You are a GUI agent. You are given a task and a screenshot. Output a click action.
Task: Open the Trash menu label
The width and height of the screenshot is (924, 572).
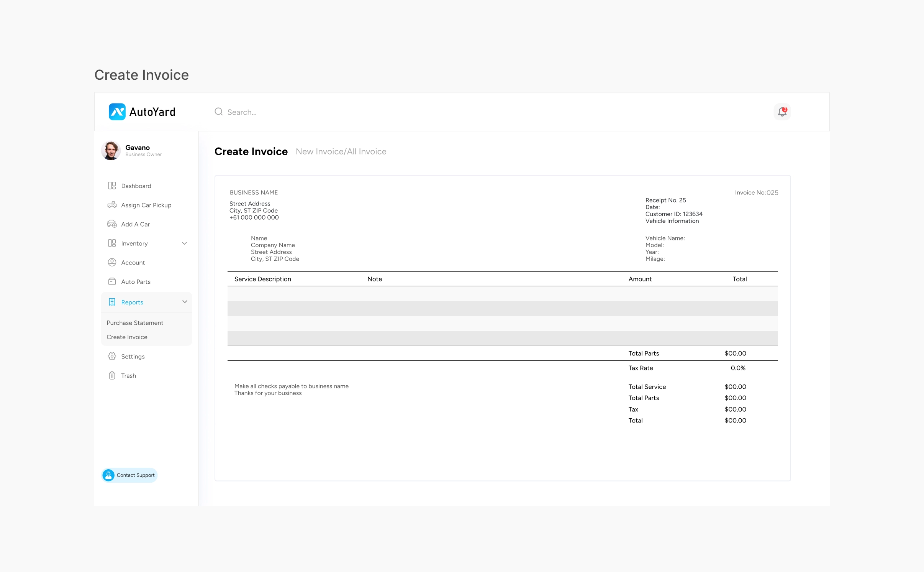[x=129, y=376]
